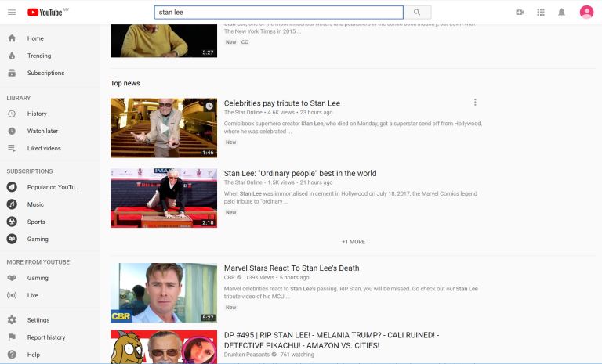Screen dimensions: 602x364
Task: Open the create video camera icon
Action: 520,13
